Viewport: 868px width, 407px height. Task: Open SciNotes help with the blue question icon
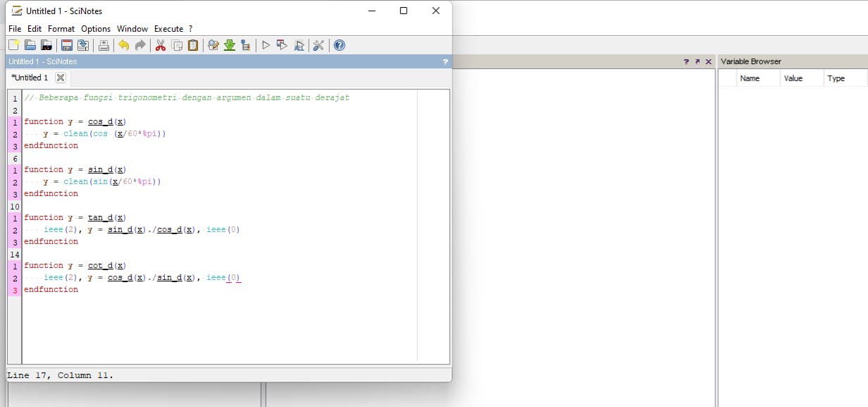[x=340, y=45]
